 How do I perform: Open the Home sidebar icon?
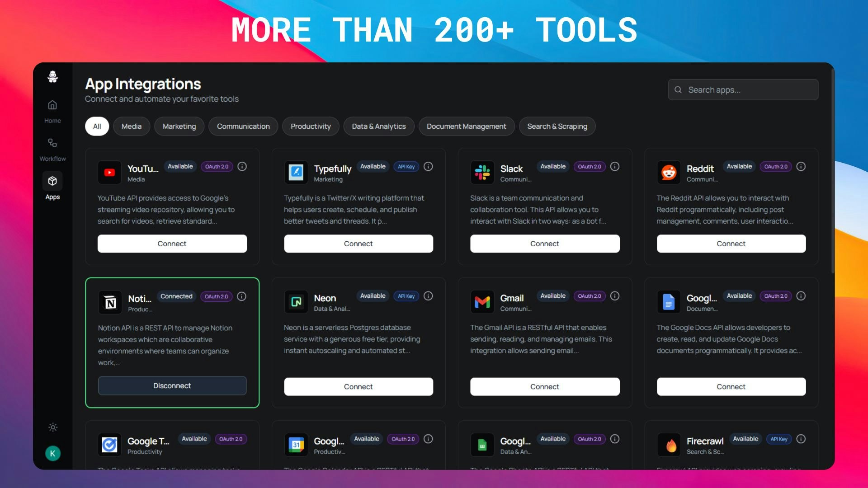coord(52,105)
